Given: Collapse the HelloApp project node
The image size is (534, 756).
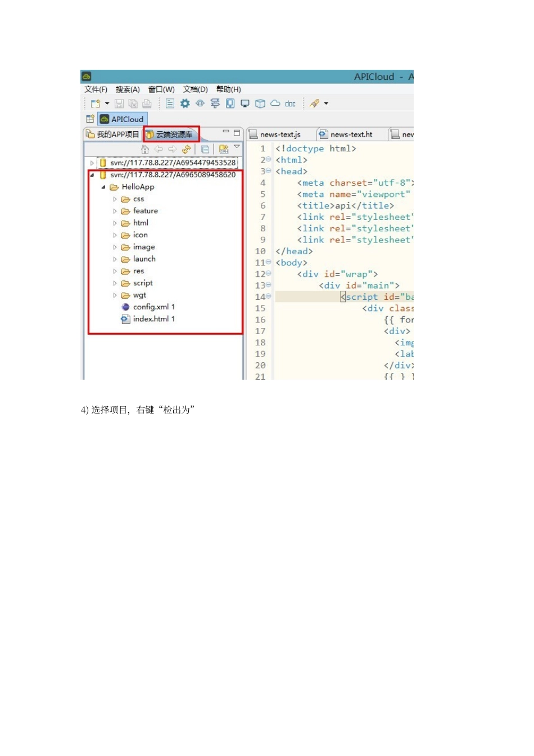Looking at the screenshot, I should pos(103,187).
